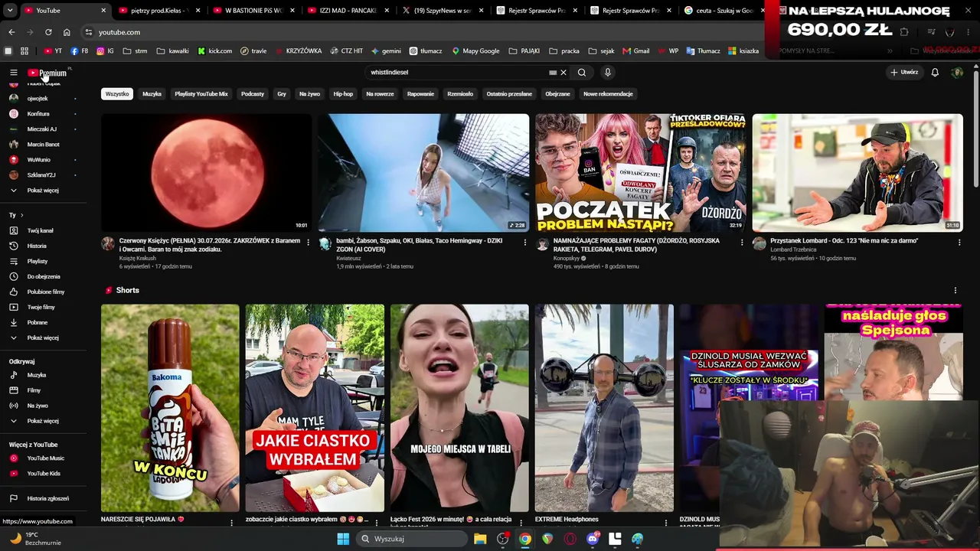This screenshot has width=980, height=551.
Task: Click the Windows taskbar Wyszukaj search box
Action: (x=413, y=539)
